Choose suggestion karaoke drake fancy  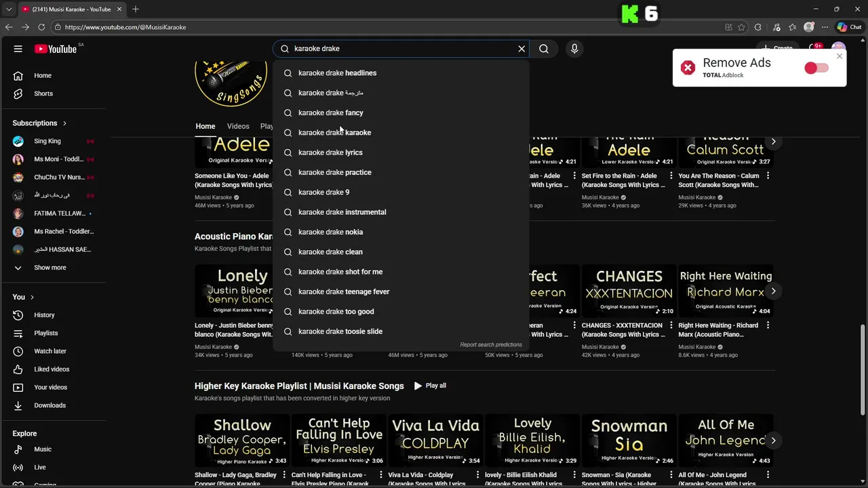tap(401, 113)
